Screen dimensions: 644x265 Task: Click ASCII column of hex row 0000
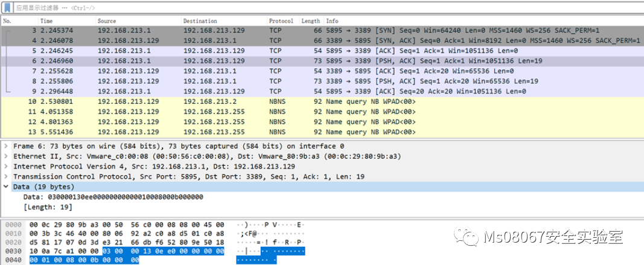(x=270, y=225)
